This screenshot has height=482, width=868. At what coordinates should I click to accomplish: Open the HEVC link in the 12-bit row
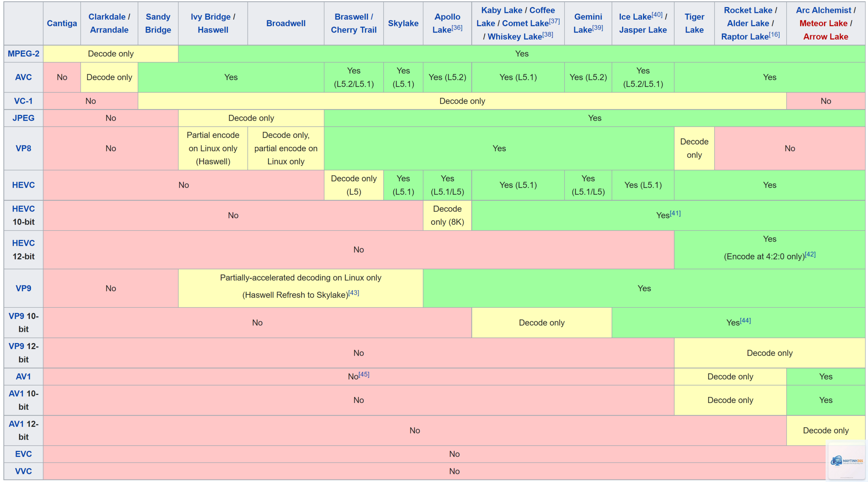pyautogui.click(x=23, y=243)
